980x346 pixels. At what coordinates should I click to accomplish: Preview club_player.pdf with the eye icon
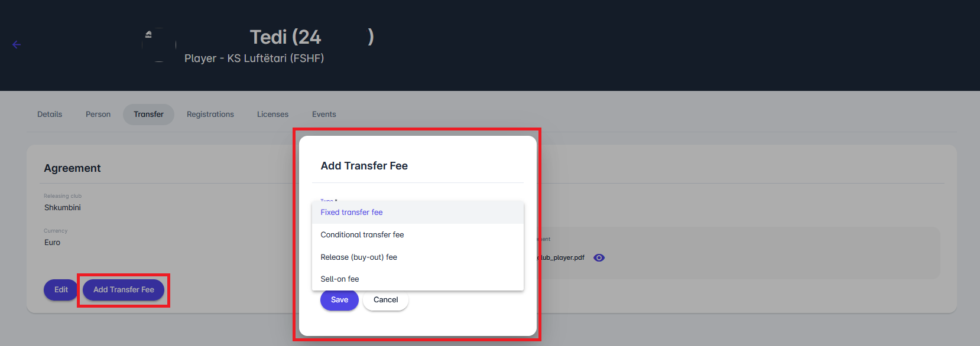pyautogui.click(x=599, y=257)
